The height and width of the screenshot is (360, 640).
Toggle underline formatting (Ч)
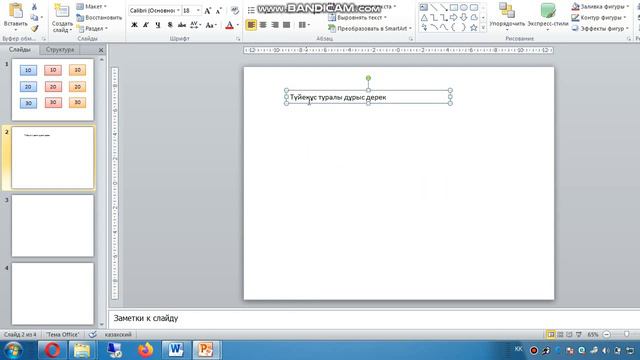point(158,25)
